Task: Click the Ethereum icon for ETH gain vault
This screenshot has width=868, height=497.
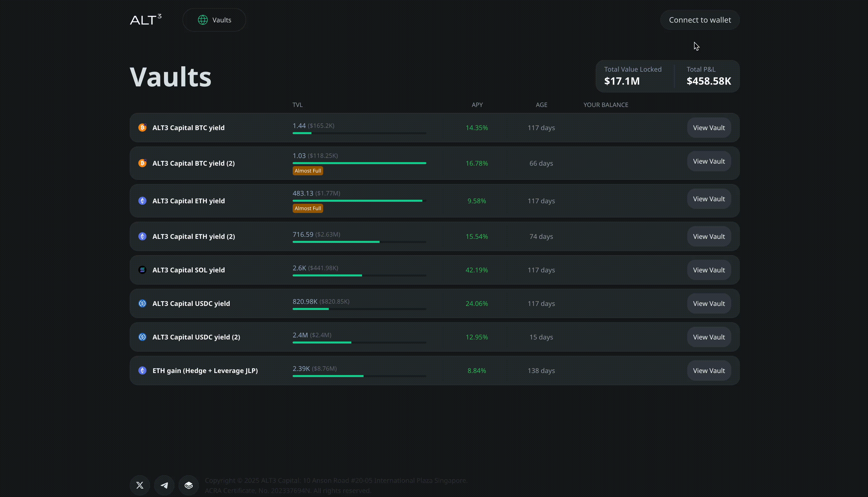Action: pyautogui.click(x=142, y=370)
